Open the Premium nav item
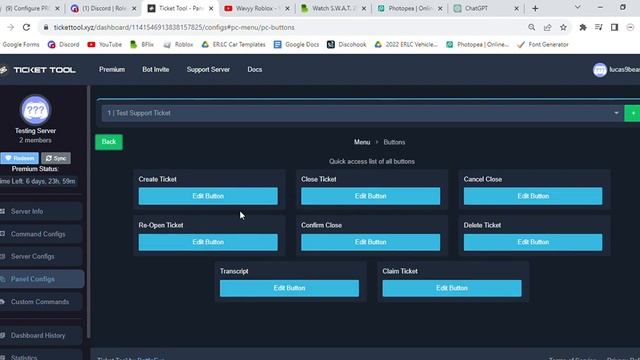This screenshot has width=640, height=360. (x=112, y=69)
